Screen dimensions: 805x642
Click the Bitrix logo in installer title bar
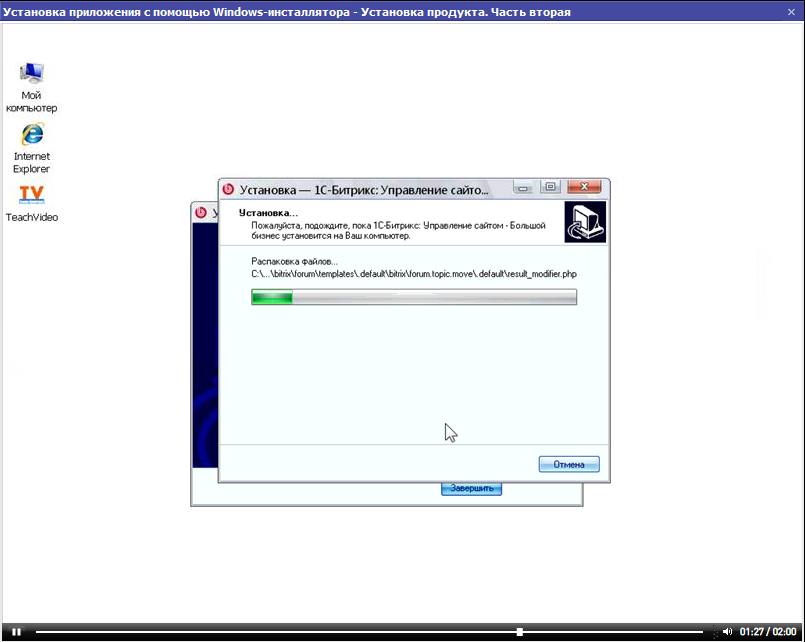[x=228, y=189]
